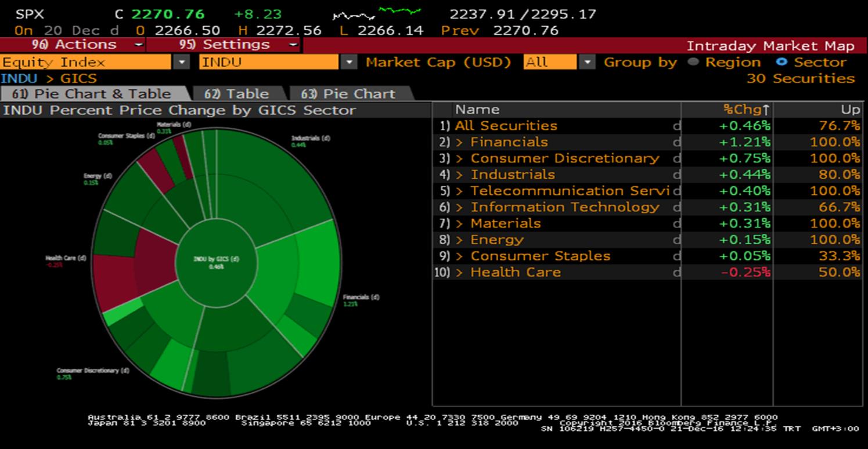Click the Energy +0.15% value
This screenshot has width=868, height=449.
(745, 240)
